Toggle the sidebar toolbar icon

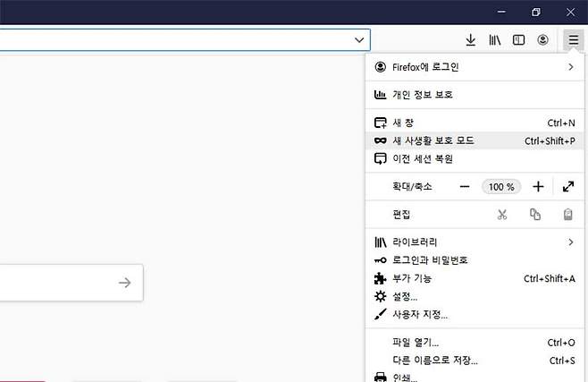tap(518, 39)
